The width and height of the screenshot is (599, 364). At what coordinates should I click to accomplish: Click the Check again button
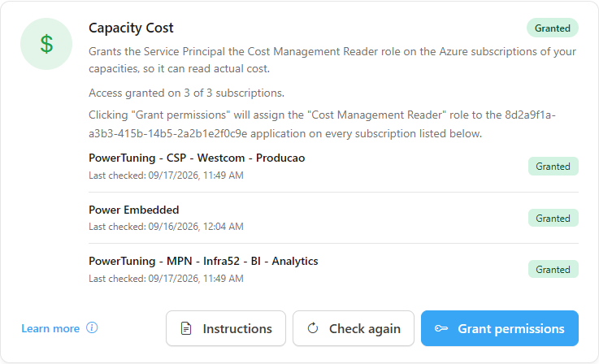click(x=354, y=328)
